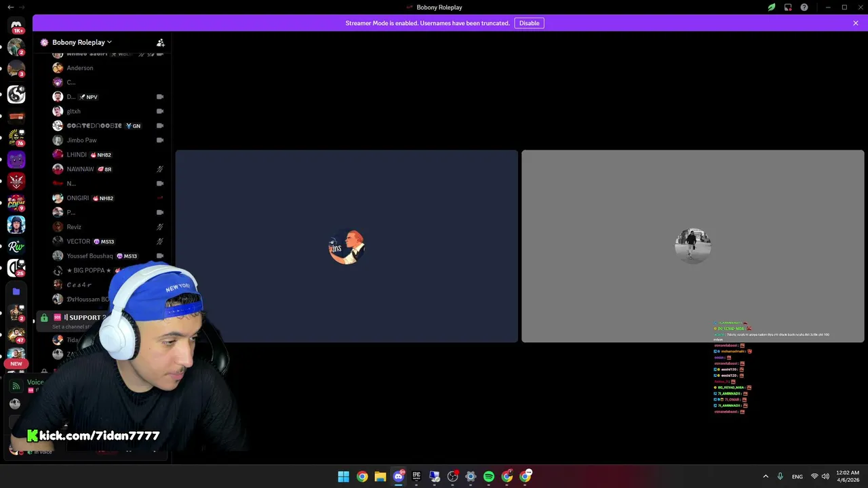This screenshot has height=488, width=868.
Task: Focus the left video tile with cartoon avatar
Action: (347, 246)
